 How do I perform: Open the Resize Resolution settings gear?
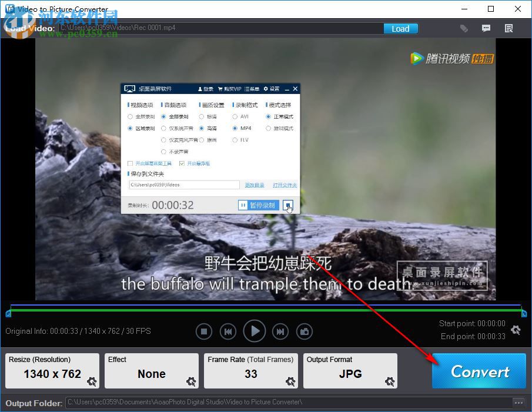(x=92, y=382)
